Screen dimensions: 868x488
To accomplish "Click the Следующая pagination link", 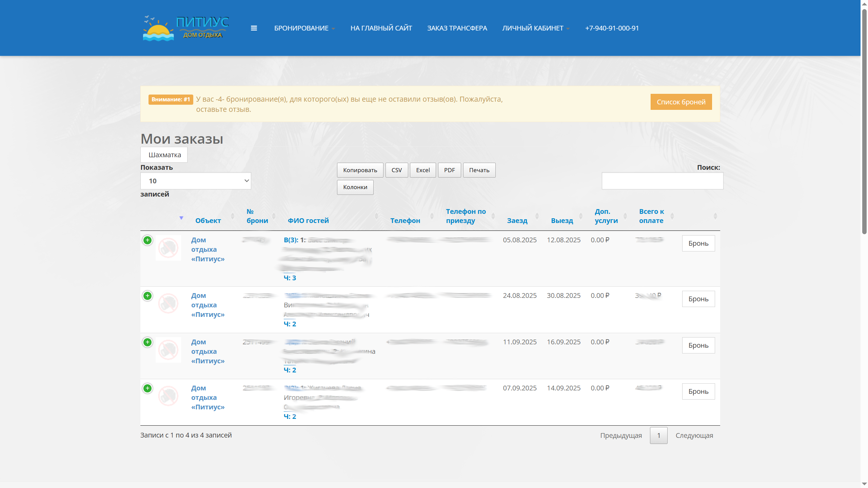I will tap(694, 435).
